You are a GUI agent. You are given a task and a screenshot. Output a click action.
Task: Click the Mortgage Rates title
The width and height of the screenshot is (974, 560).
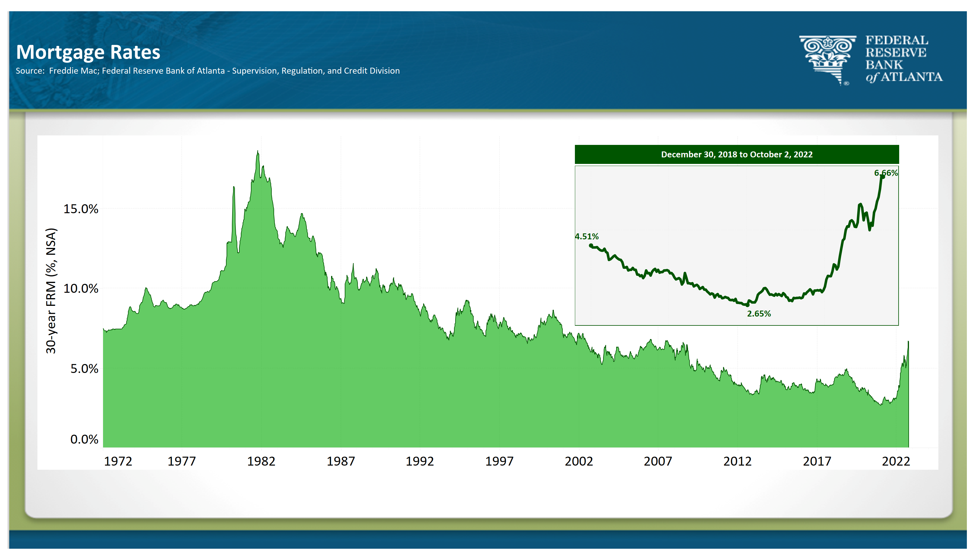tap(88, 52)
